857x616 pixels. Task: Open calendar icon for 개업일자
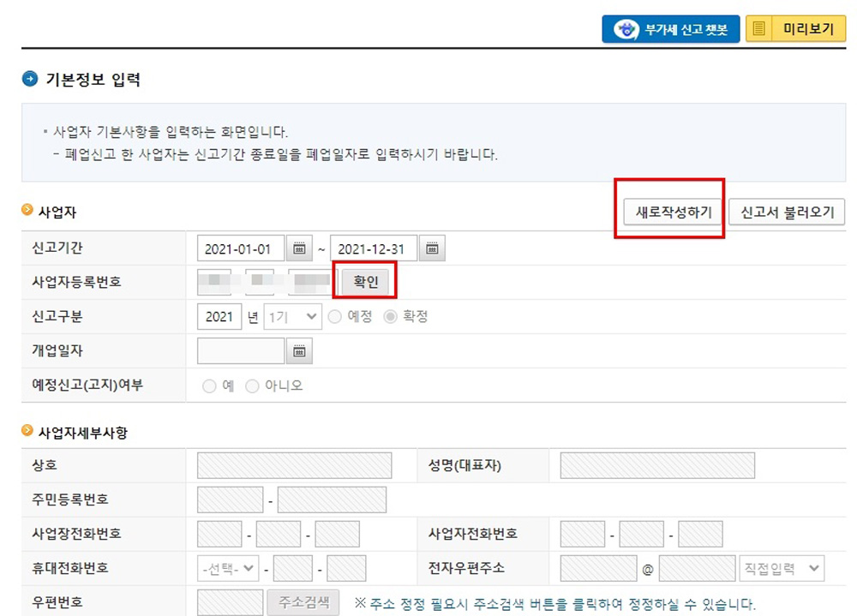click(x=299, y=351)
